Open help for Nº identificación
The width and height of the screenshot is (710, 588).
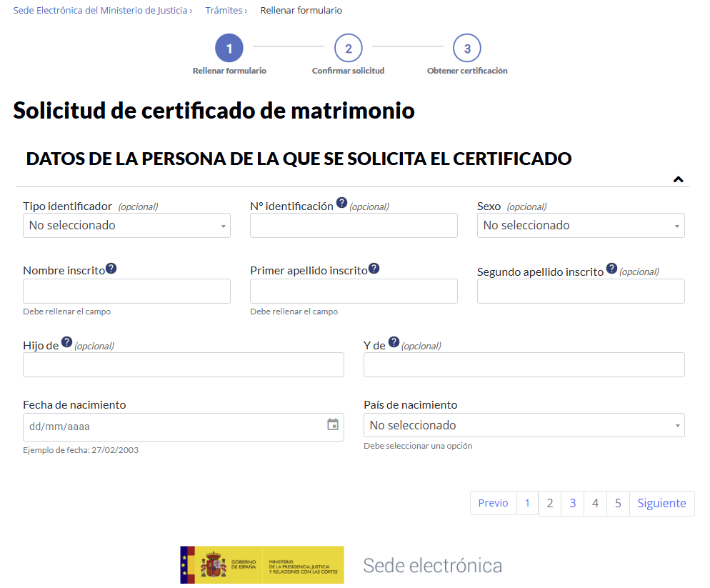pos(341,202)
